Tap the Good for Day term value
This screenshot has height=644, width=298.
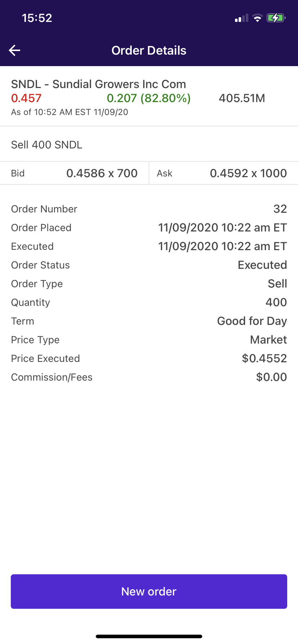click(x=252, y=321)
